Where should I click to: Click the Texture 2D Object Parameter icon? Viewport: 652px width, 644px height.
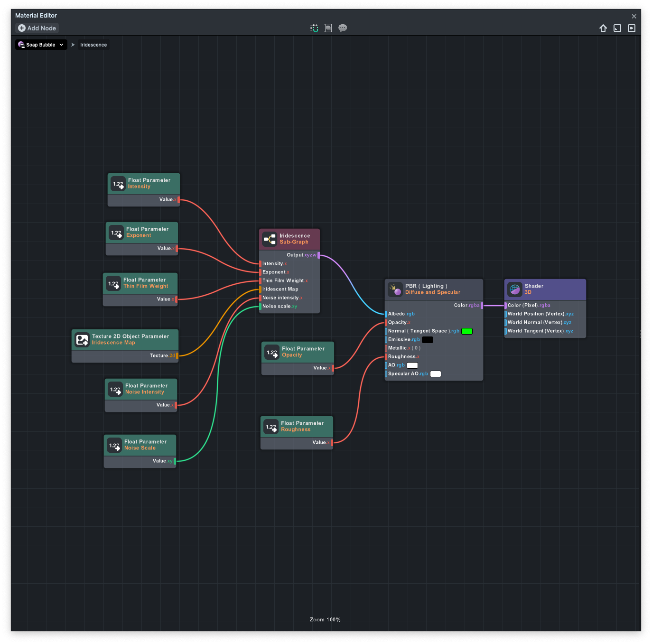tap(82, 339)
